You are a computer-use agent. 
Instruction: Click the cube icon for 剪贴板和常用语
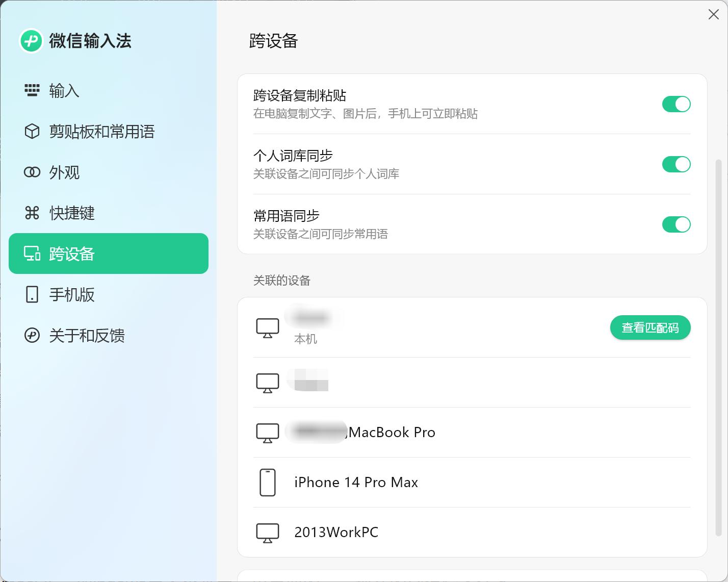(32, 132)
